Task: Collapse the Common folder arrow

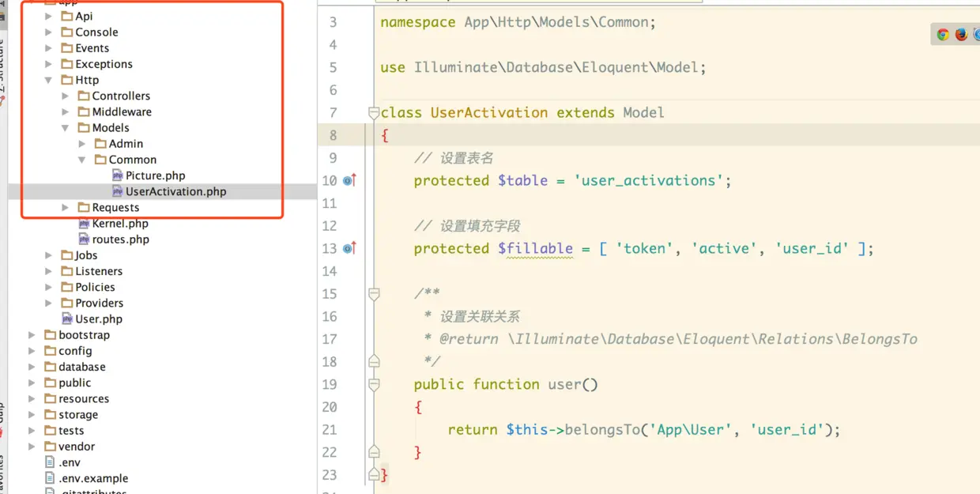Action: [x=82, y=160]
